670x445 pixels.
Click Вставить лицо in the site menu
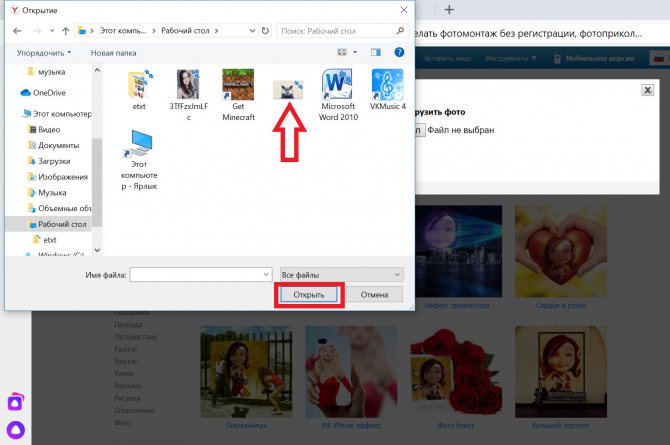point(447,59)
